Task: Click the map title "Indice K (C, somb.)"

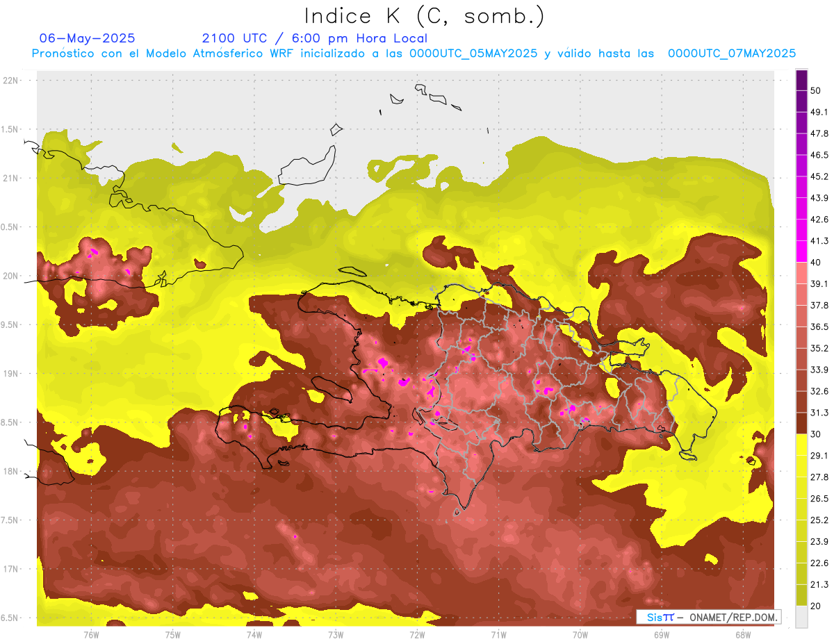Action: [x=424, y=16]
